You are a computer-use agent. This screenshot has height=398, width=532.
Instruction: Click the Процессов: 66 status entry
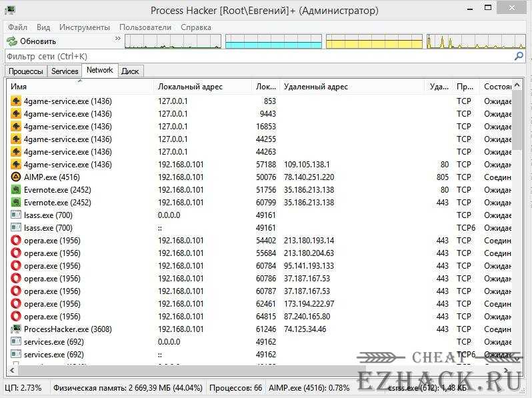pos(236,388)
